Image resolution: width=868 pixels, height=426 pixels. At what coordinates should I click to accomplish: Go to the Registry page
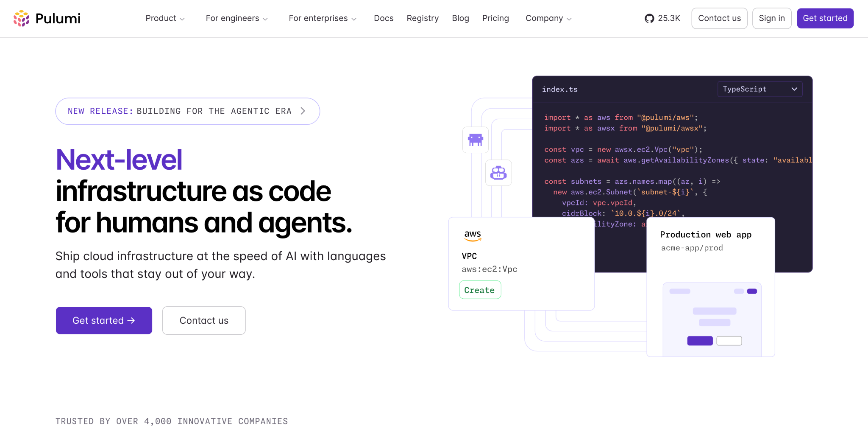click(423, 18)
